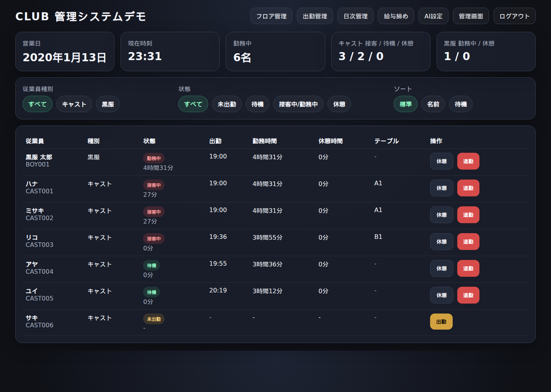Click 退勤 in アヤ CAST004 row
This screenshot has height=392, width=551.
coord(468,268)
